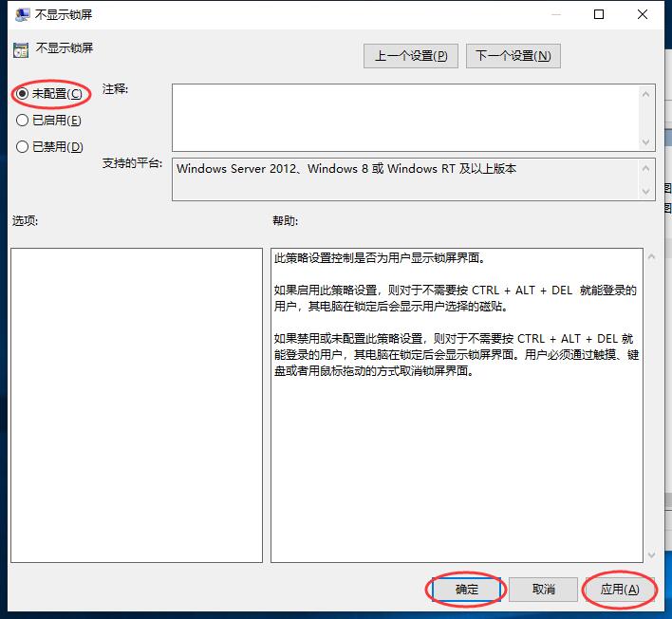
Task: Go to 上一个设置(P) previous setting
Action: pyautogui.click(x=411, y=56)
